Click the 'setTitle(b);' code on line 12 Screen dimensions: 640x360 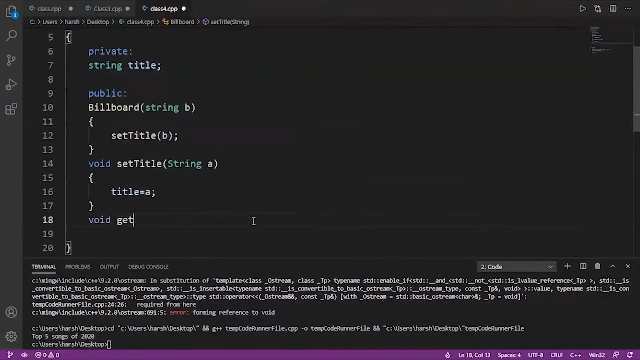click(144, 136)
